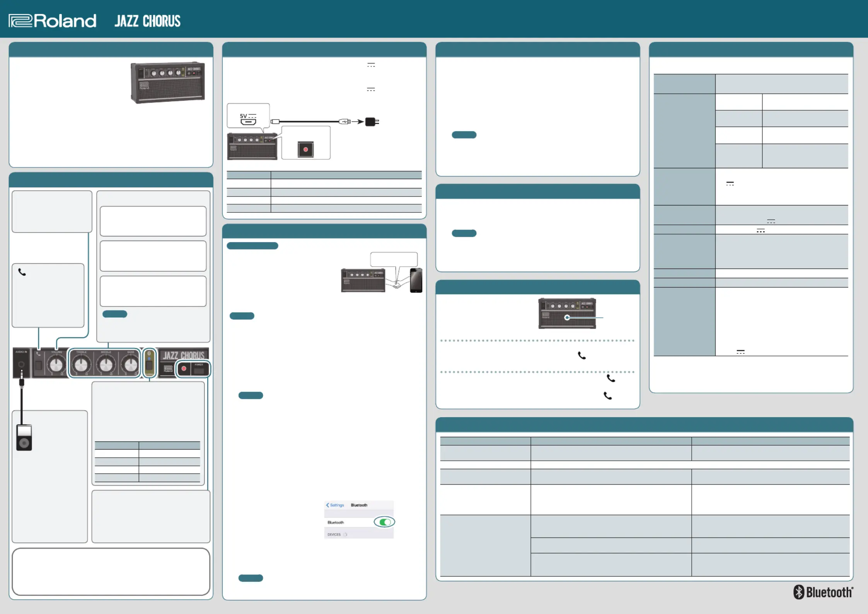Click the microphone marker on amp grille

567,318
